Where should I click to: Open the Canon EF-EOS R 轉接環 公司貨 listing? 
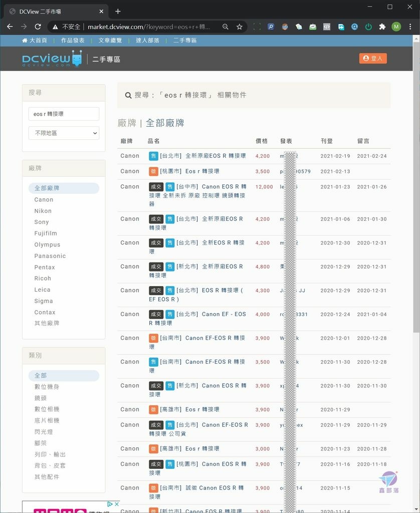(x=198, y=429)
